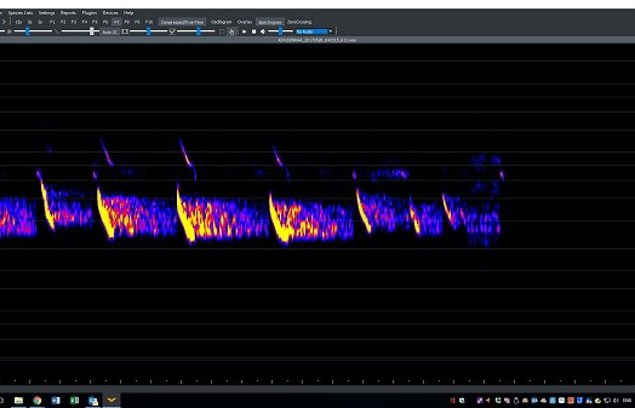Toggle the ZeroCrossing view
Screen dimensions: 635x408
coord(299,21)
